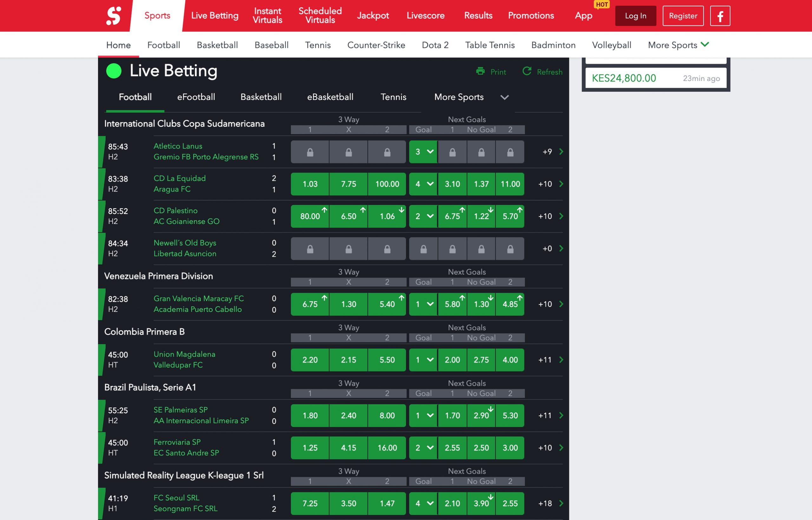The image size is (812, 520).
Task: Expand More Sports in Live Betting tabs
Action: click(x=471, y=97)
